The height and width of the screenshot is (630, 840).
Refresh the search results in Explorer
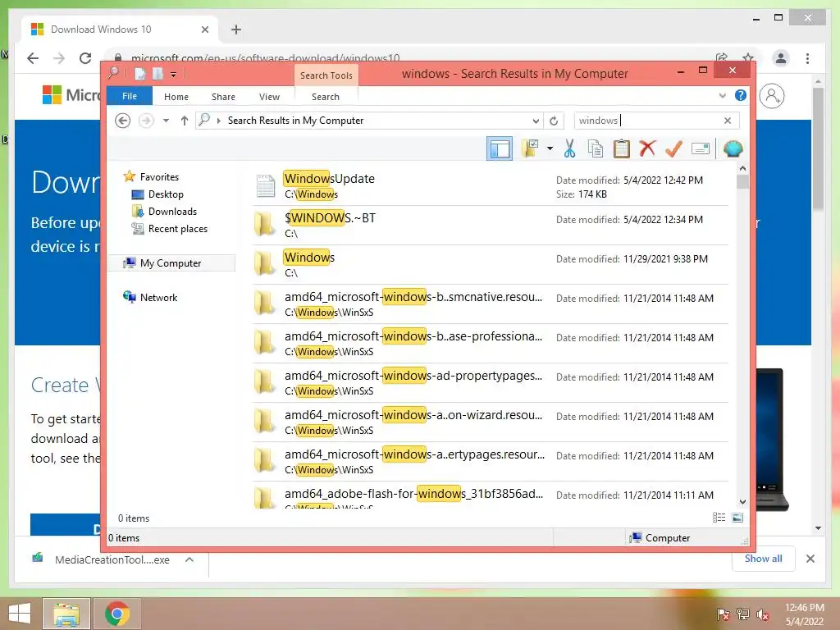tap(554, 121)
